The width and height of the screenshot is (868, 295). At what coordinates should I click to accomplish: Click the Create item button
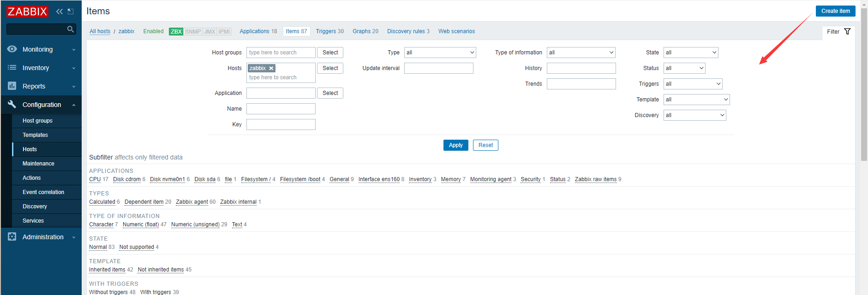835,11
